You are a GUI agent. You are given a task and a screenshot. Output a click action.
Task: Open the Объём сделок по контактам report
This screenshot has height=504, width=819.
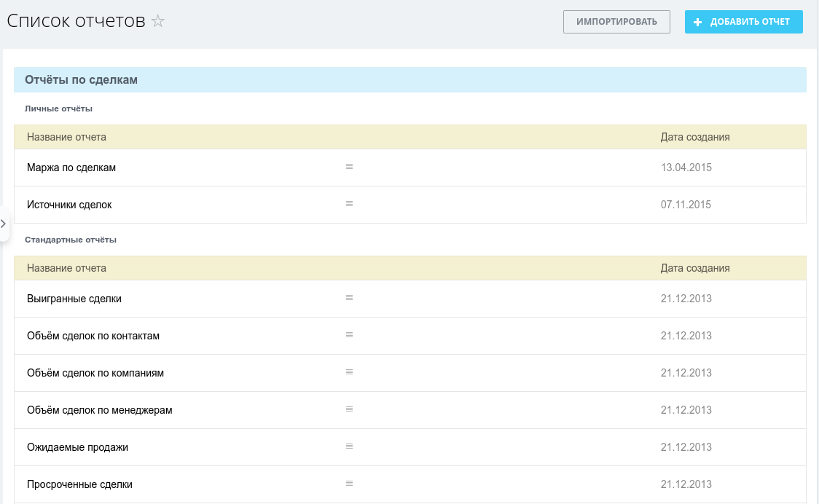point(93,336)
